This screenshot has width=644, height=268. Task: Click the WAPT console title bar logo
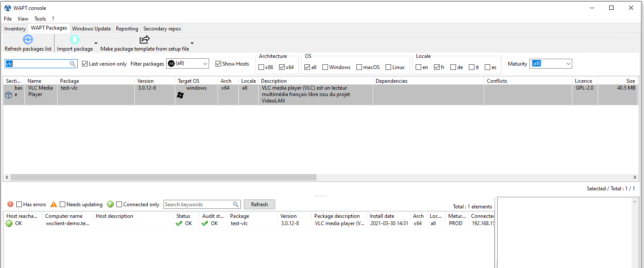click(x=8, y=8)
